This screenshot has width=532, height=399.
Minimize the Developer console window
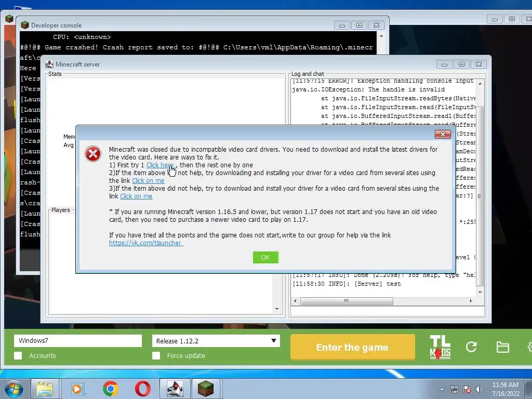coord(342,25)
